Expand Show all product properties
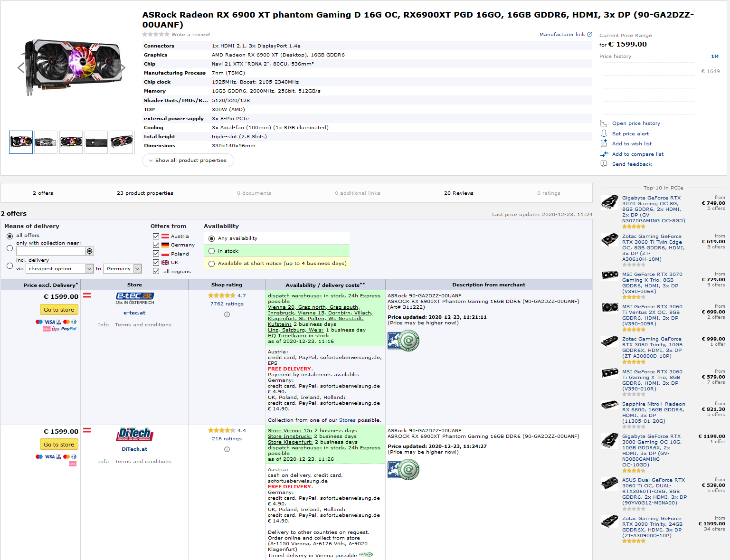The width and height of the screenshot is (730, 560). click(x=188, y=160)
